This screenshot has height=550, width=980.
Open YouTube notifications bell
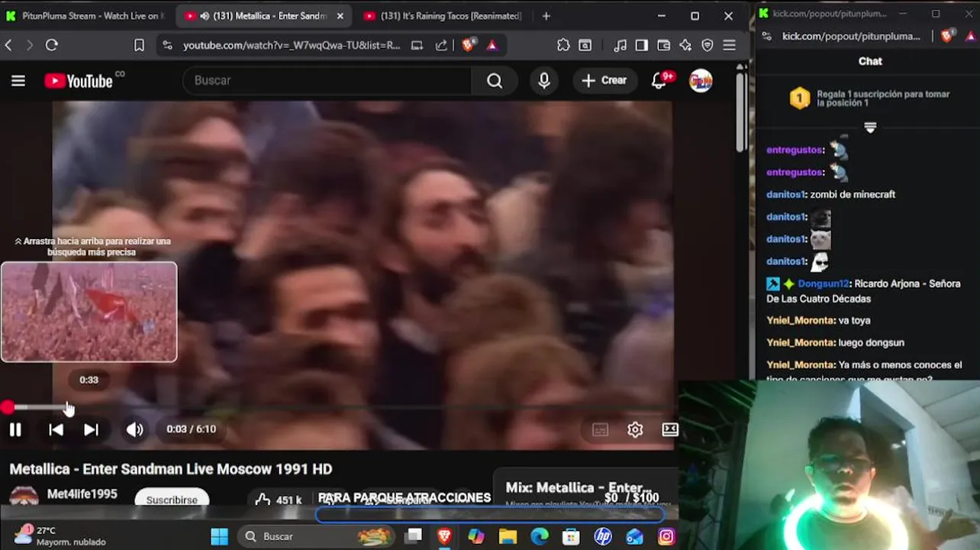(659, 81)
